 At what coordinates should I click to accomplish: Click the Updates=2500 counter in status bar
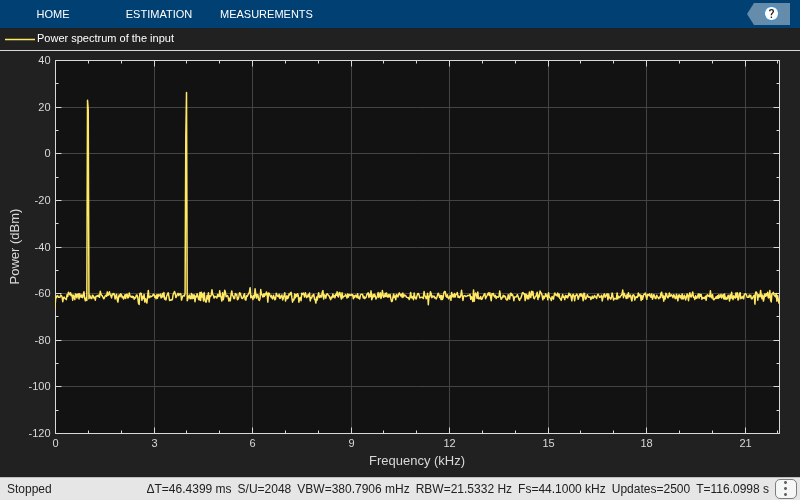(651, 489)
